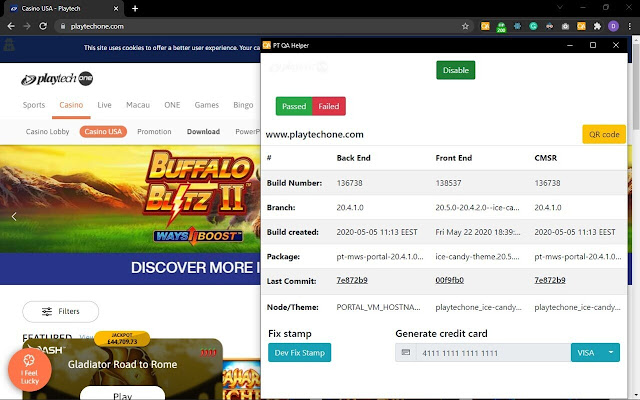The image size is (640, 400).
Task: Open Promotion submenu item
Action: [154, 131]
